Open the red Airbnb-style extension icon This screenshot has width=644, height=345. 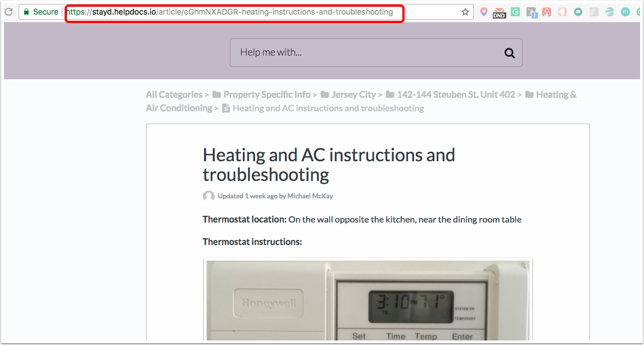pos(546,12)
